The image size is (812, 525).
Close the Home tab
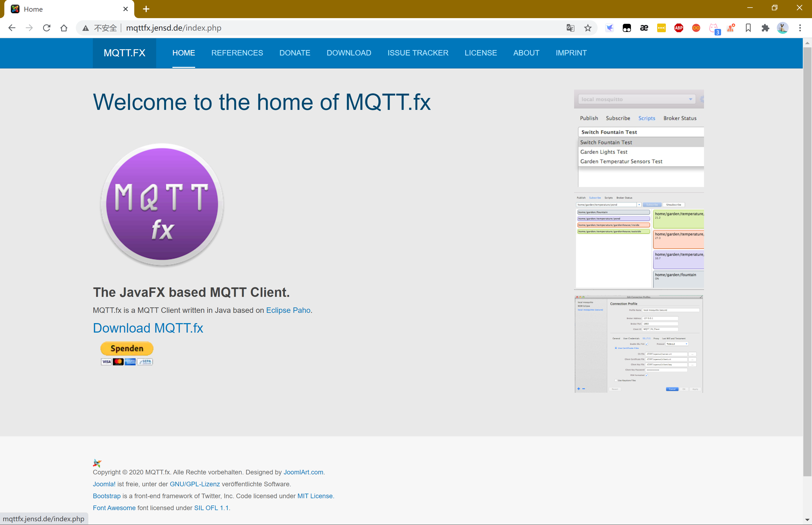pyautogui.click(x=125, y=9)
